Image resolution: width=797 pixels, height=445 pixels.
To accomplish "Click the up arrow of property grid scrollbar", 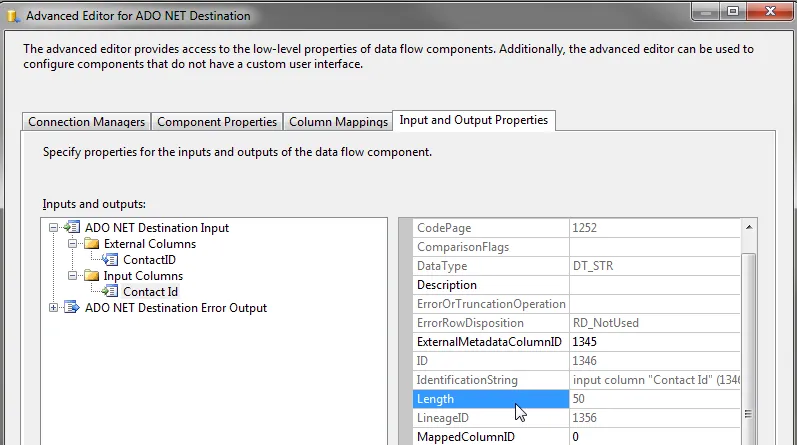I will pos(749,227).
